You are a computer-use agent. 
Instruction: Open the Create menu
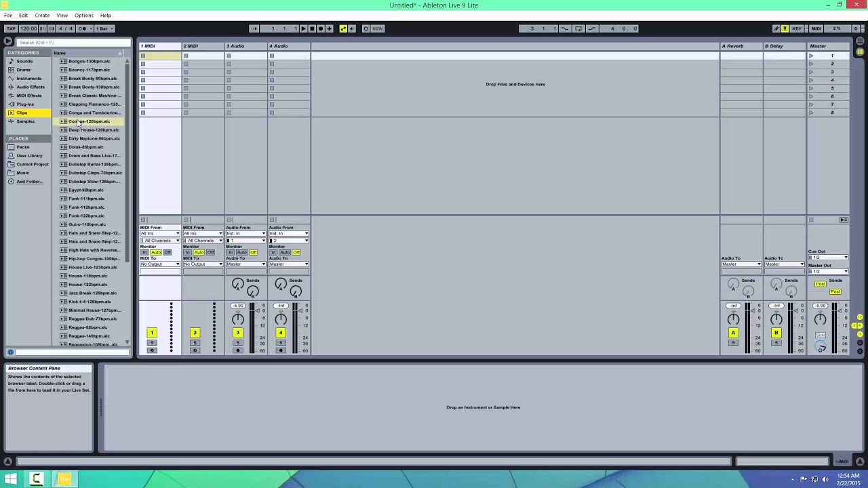(42, 15)
